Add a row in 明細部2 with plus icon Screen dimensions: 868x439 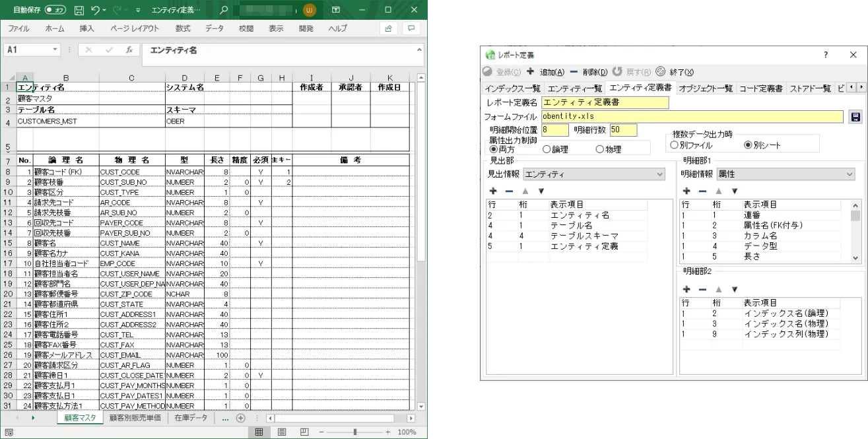[686, 289]
